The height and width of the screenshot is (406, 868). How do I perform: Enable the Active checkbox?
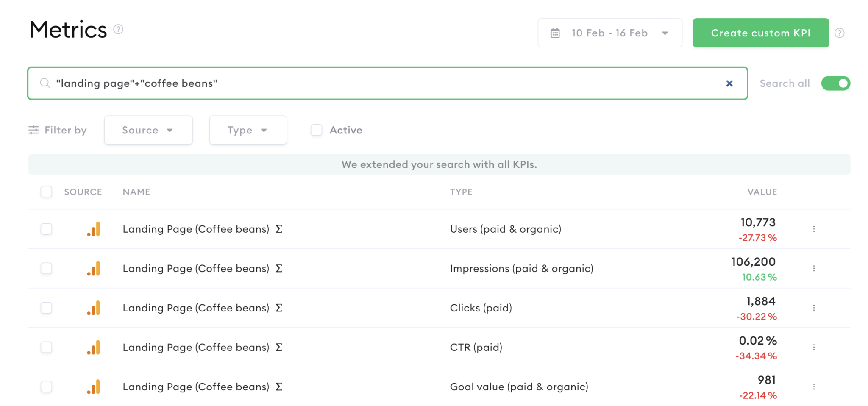(316, 130)
